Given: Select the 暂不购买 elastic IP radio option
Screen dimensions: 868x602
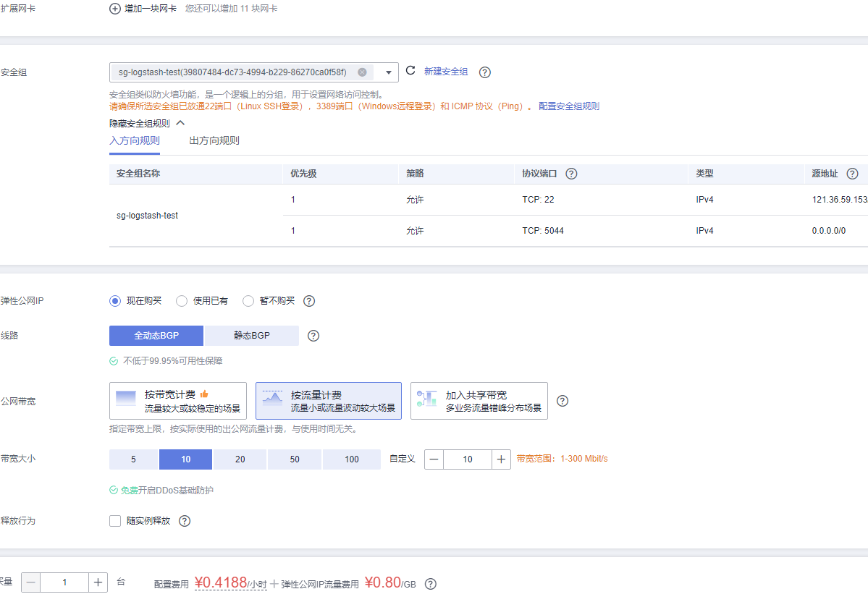Looking at the screenshot, I should pos(248,301).
